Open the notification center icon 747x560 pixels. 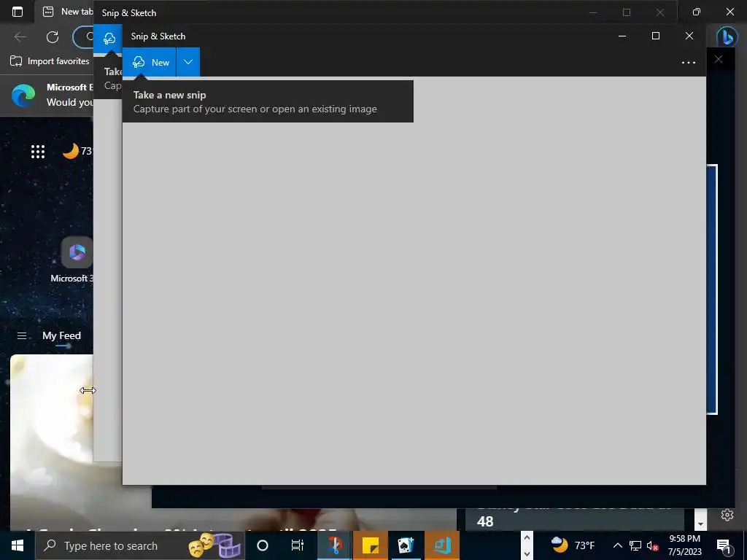tap(724, 546)
